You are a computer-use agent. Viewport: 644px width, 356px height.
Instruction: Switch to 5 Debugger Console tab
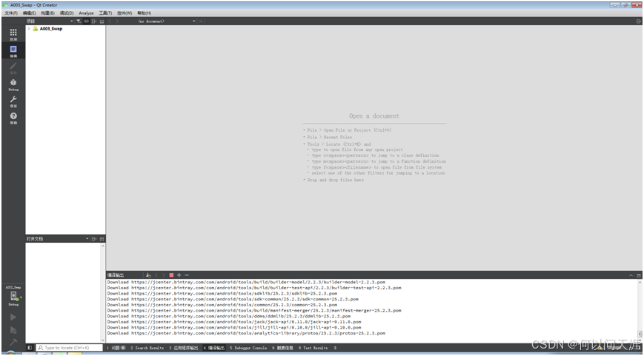pos(248,348)
